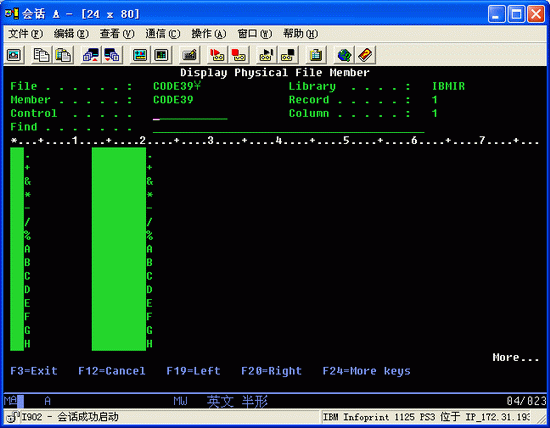550x428 pixels.
Task: Open the 操作(A) menu
Action: point(209,34)
